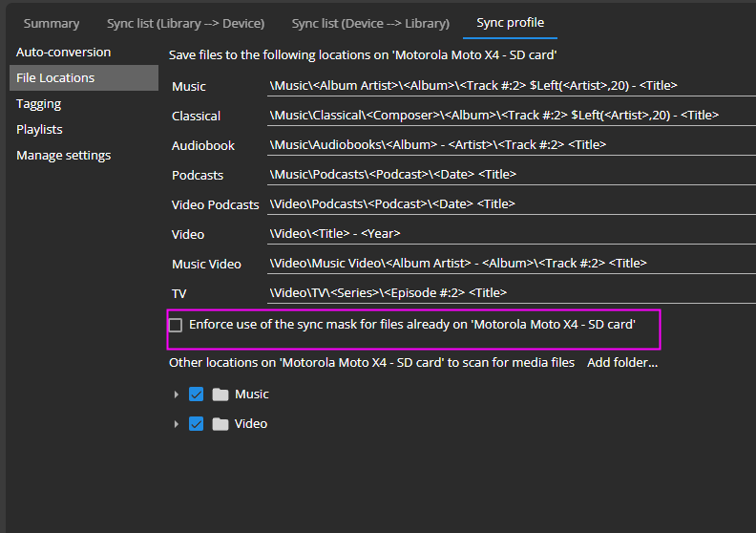Select Tagging in the sidebar

38,103
